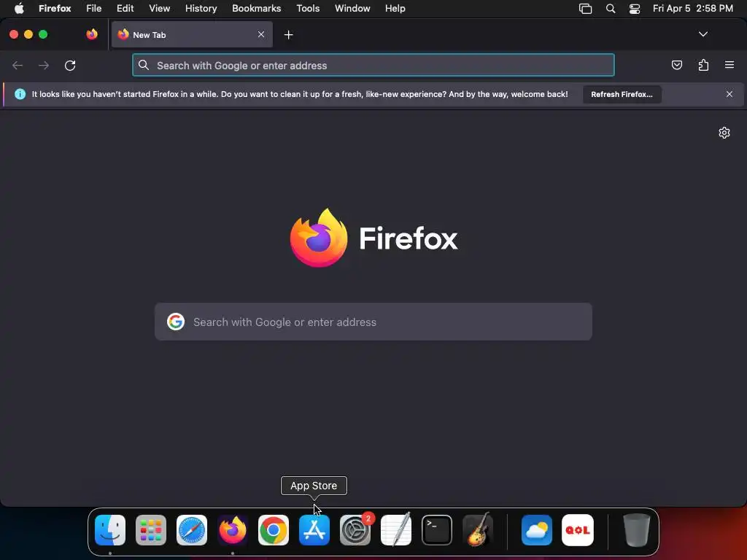This screenshot has width=747, height=560.
Task: Open TextEdit from the Dock
Action: [x=396, y=529]
